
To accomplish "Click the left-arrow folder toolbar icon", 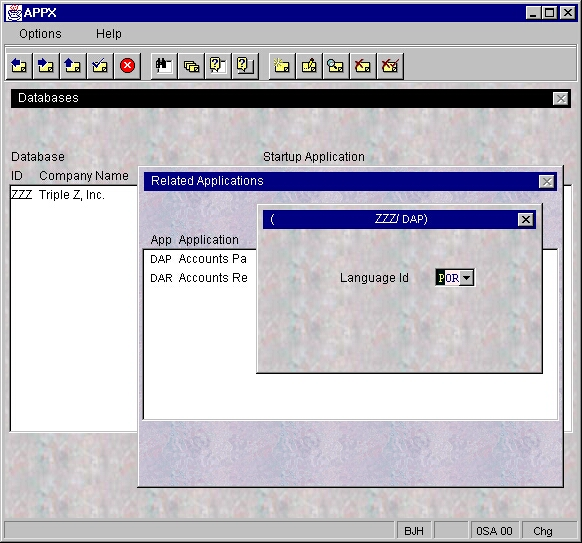I will tap(19, 66).
